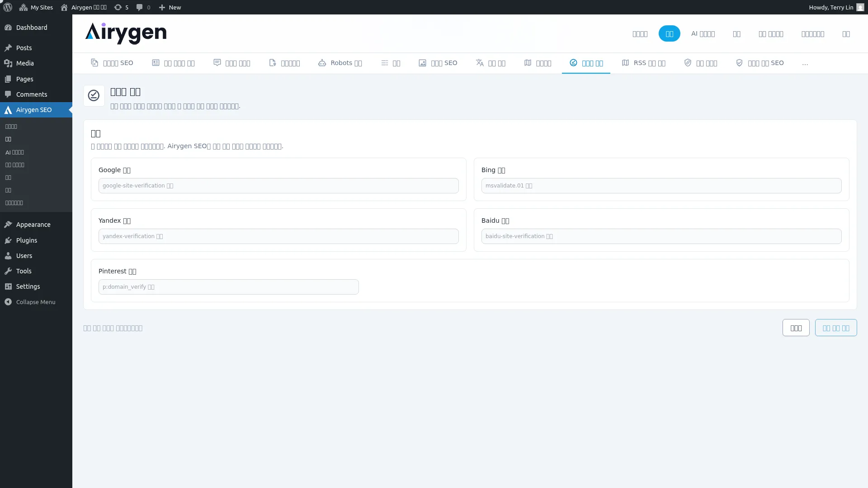Focus the Pinterest p:domain_verify field
The image size is (868, 488).
(x=229, y=287)
